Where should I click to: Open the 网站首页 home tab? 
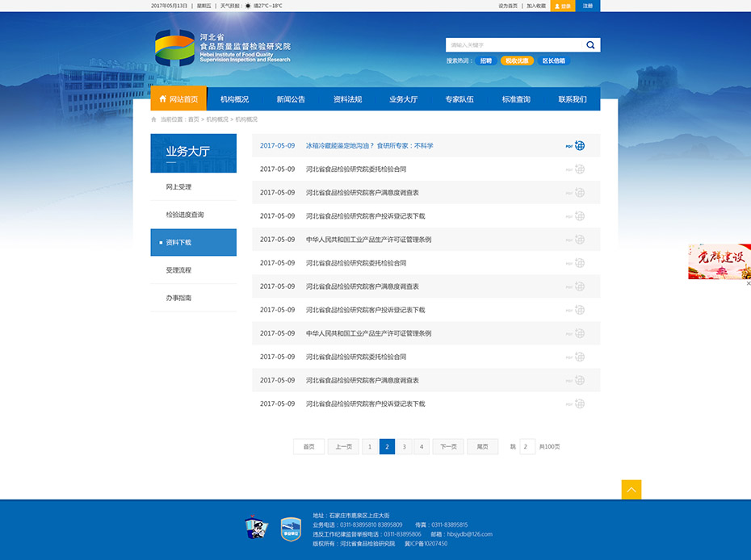click(178, 99)
